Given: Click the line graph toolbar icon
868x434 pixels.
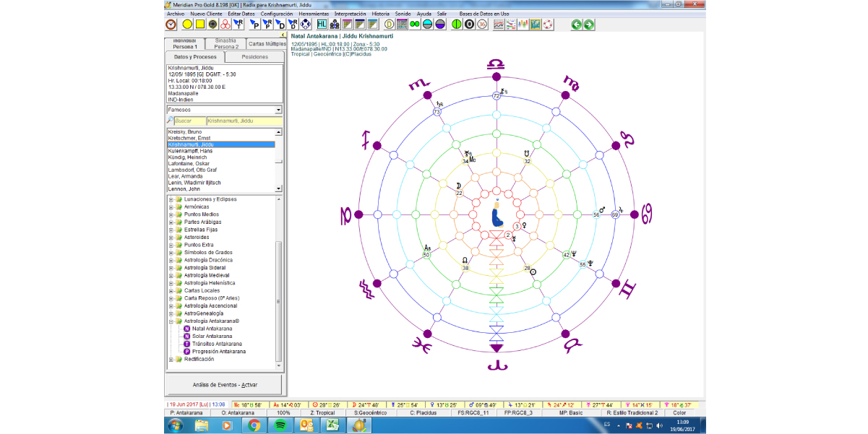Looking at the screenshot, I should tap(499, 25).
